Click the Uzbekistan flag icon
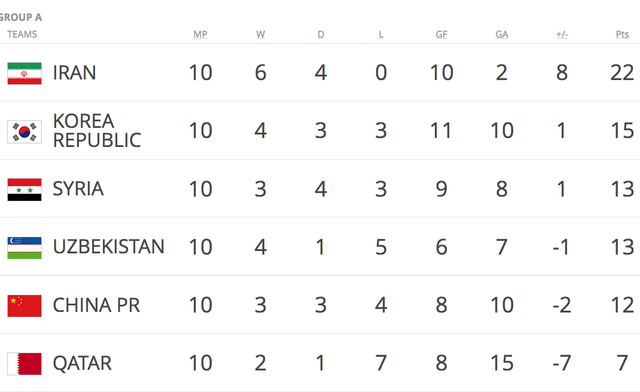 (24, 247)
